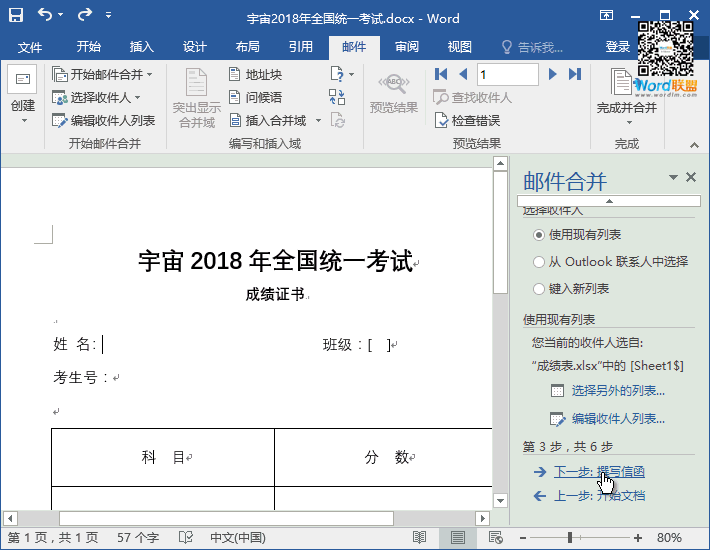The image size is (710, 550).
Task: Click 登录 to sign in
Action: click(618, 47)
